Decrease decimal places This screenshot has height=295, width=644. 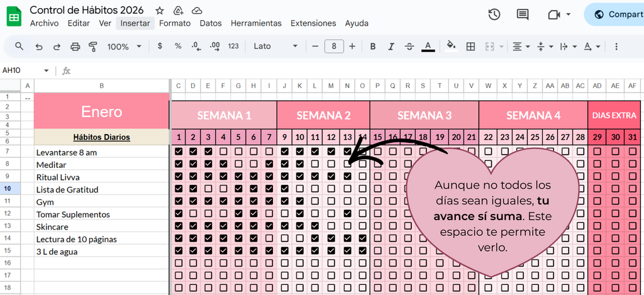(x=196, y=46)
